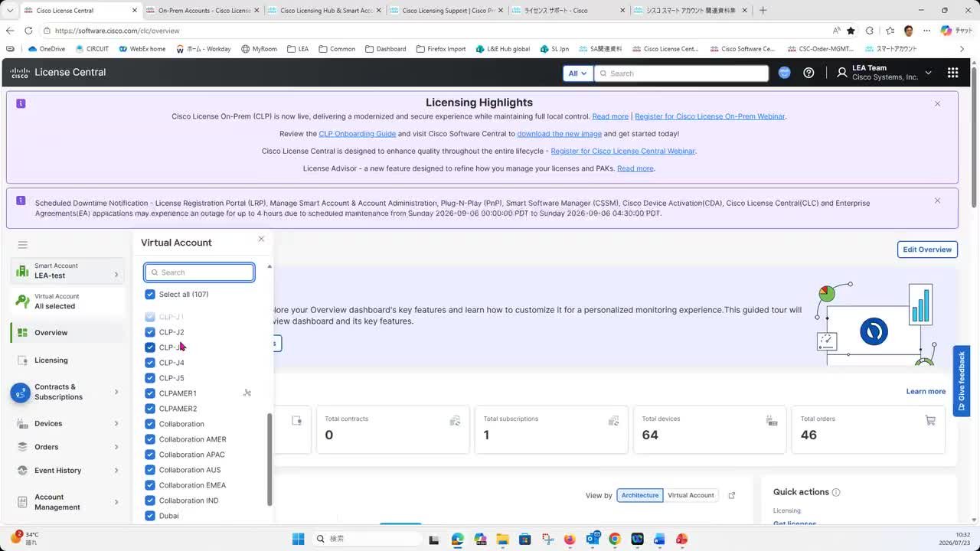980x551 pixels.
Task: Toggle the Select all (107) checkbox
Action: click(150, 295)
